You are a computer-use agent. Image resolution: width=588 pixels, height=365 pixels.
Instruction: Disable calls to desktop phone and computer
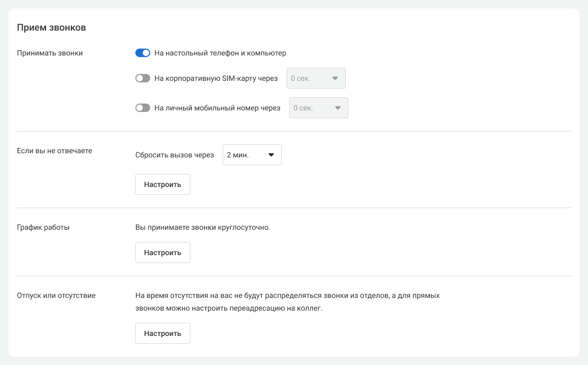(143, 53)
